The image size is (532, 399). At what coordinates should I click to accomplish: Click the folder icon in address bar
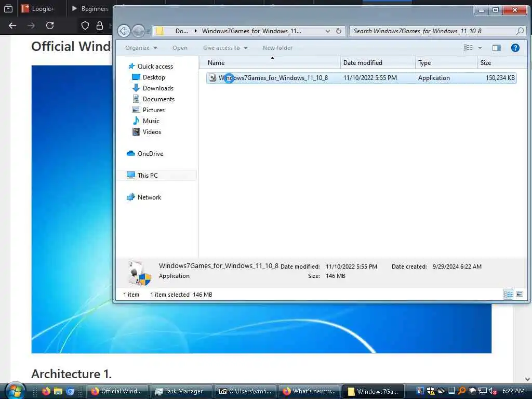click(160, 31)
